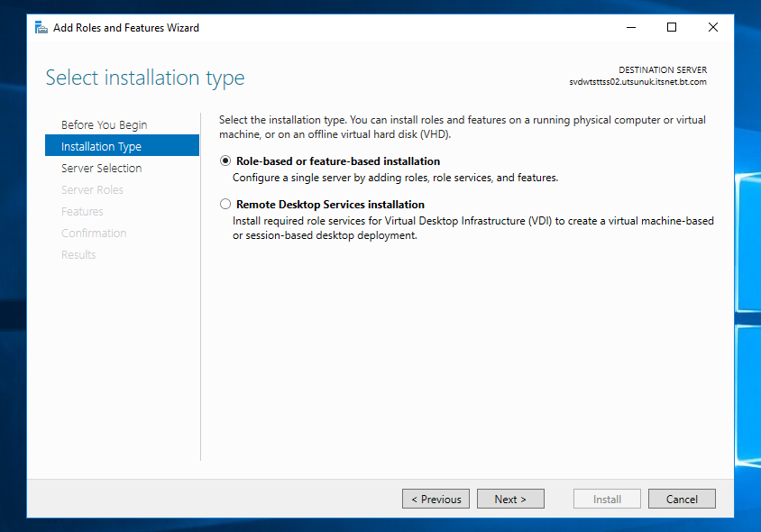Click 'Configure a single server' description text
The width and height of the screenshot is (761, 532).
396,178
